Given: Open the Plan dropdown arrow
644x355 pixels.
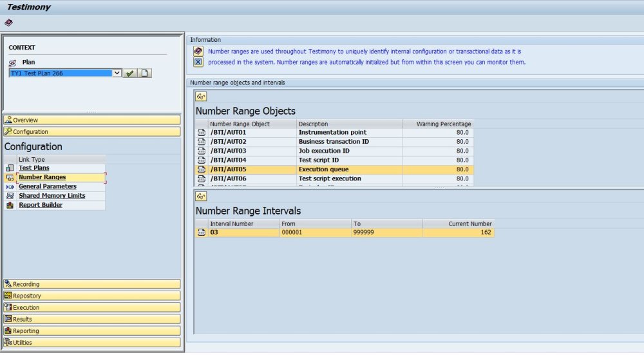Looking at the screenshot, I should point(117,73).
